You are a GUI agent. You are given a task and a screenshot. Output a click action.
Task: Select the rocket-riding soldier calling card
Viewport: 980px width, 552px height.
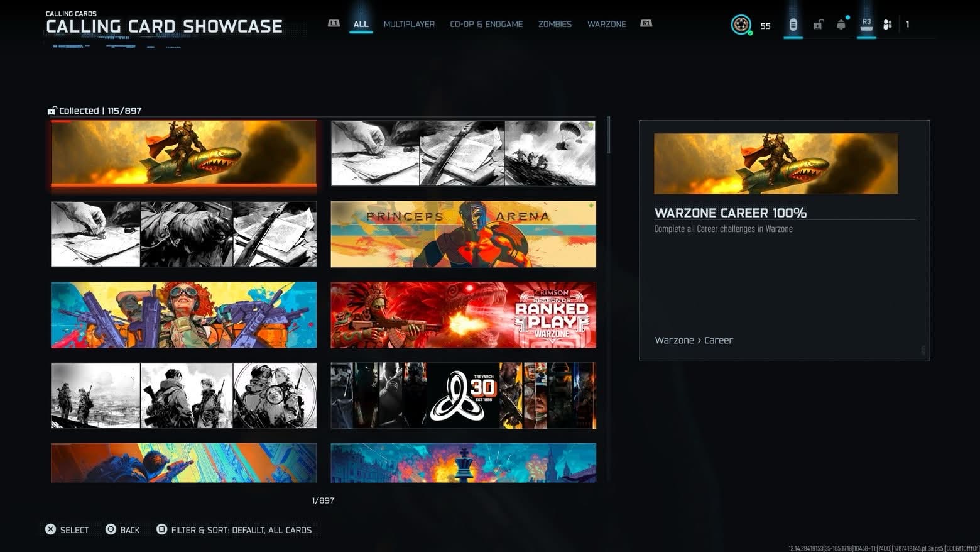(183, 153)
